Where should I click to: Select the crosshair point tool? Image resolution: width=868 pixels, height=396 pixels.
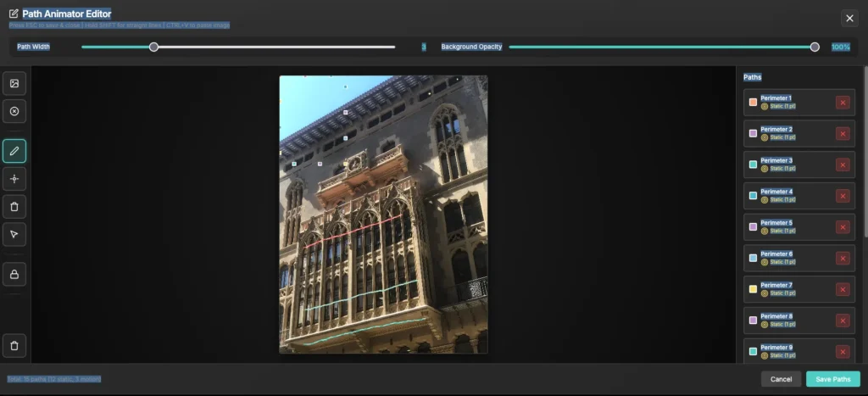(14, 179)
